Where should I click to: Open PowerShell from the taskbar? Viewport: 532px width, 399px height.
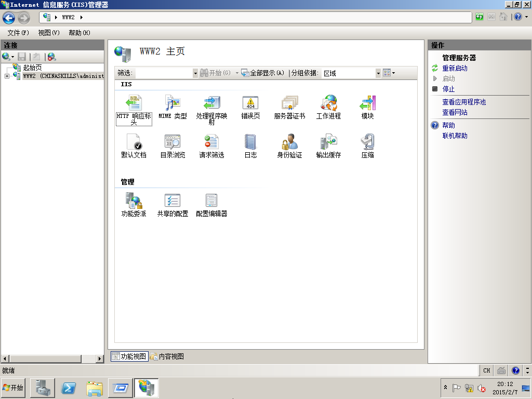coord(69,388)
